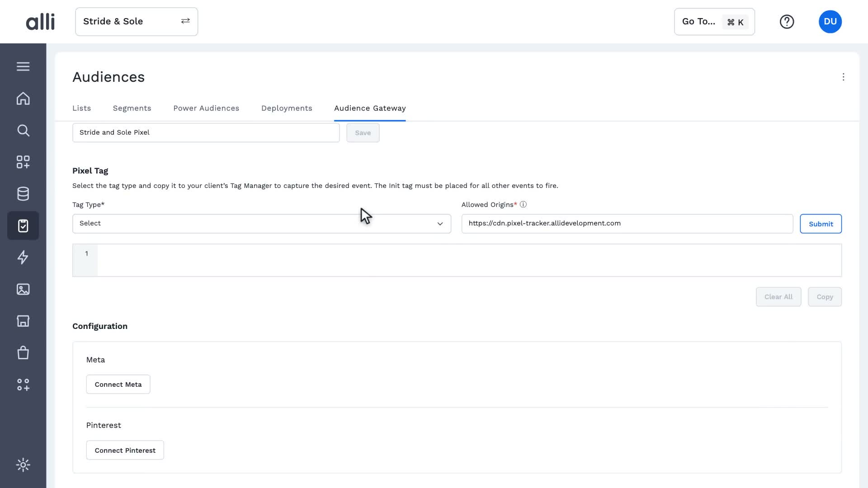
Task: Open the DU user avatar
Action: (830, 22)
